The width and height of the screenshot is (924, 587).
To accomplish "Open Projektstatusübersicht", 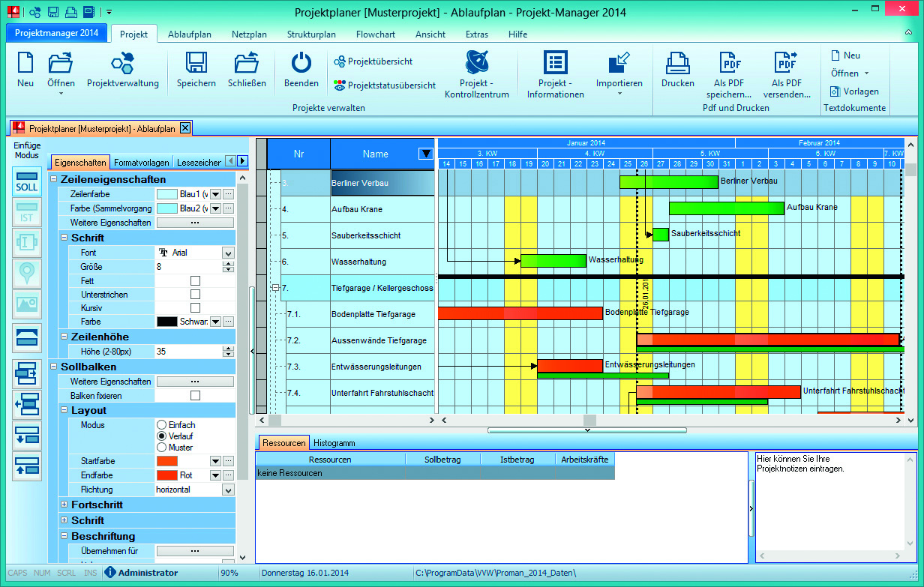I will click(385, 85).
